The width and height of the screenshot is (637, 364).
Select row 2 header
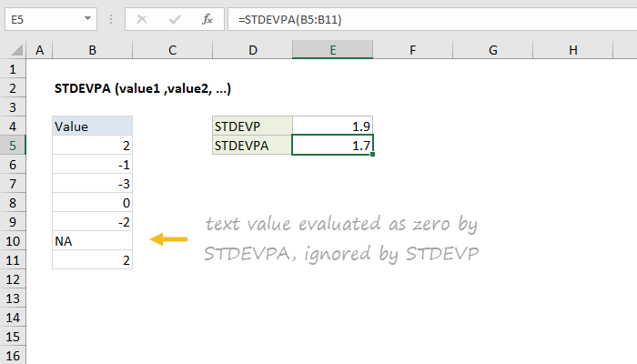[x=13, y=88]
